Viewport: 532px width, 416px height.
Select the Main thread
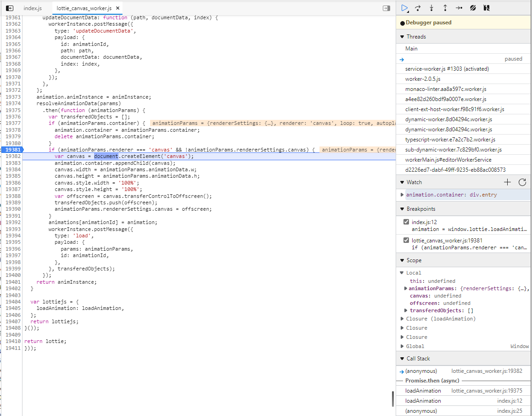[464, 49]
